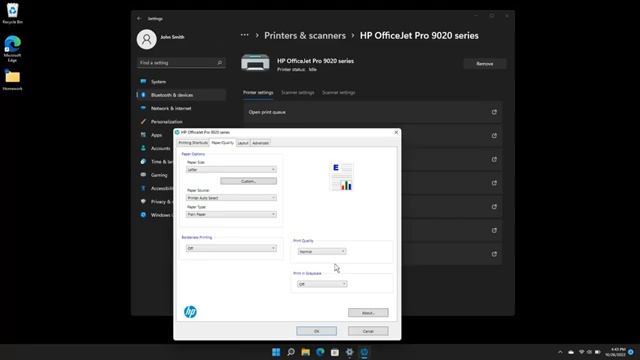640x360 pixels.
Task: Click the battery tray icon
Action: (x=597, y=352)
